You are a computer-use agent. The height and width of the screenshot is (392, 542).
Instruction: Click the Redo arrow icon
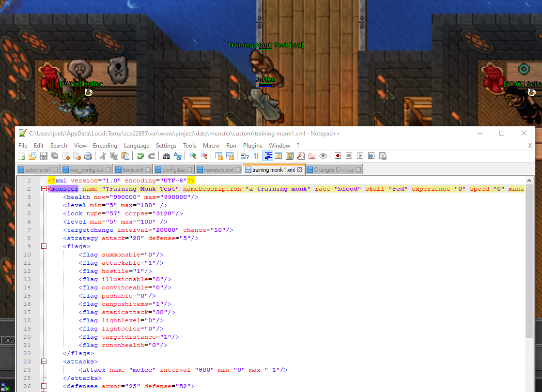(x=152, y=156)
